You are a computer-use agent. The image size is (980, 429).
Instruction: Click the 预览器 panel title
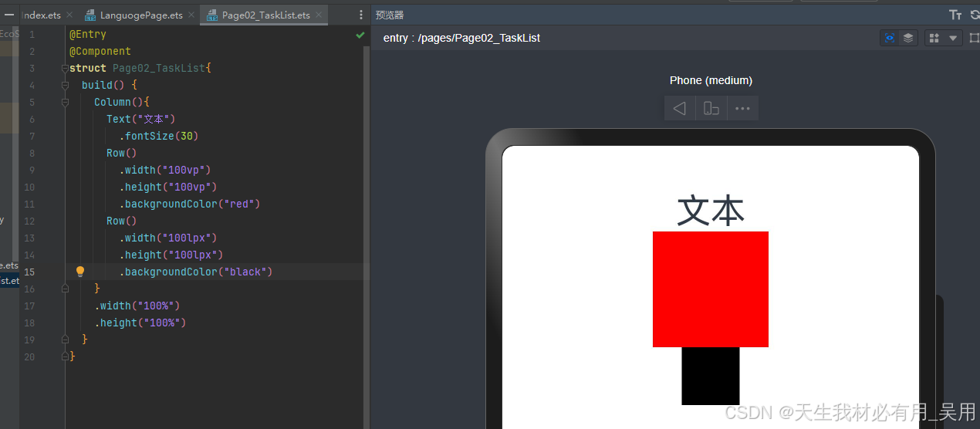390,15
